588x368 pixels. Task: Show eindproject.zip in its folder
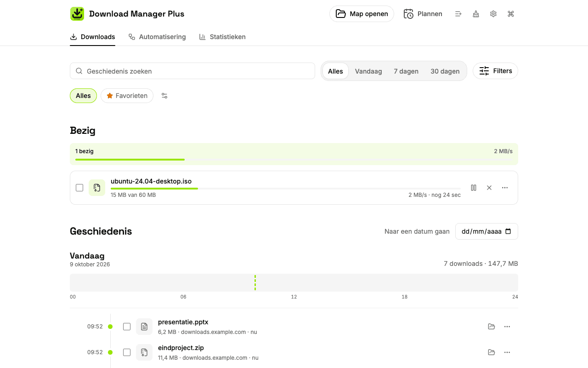pyautogui.click(x=492, y=352)
